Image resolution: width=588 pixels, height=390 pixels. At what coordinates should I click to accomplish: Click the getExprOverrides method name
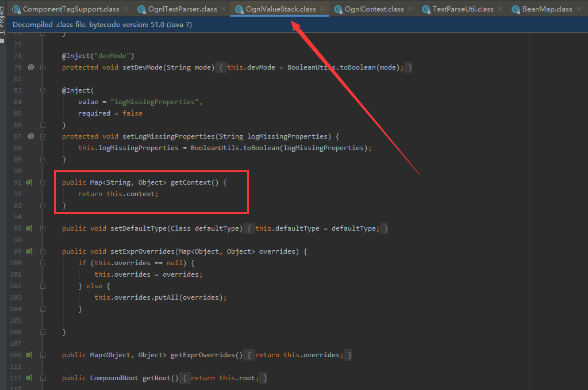[x=202, y=355]
